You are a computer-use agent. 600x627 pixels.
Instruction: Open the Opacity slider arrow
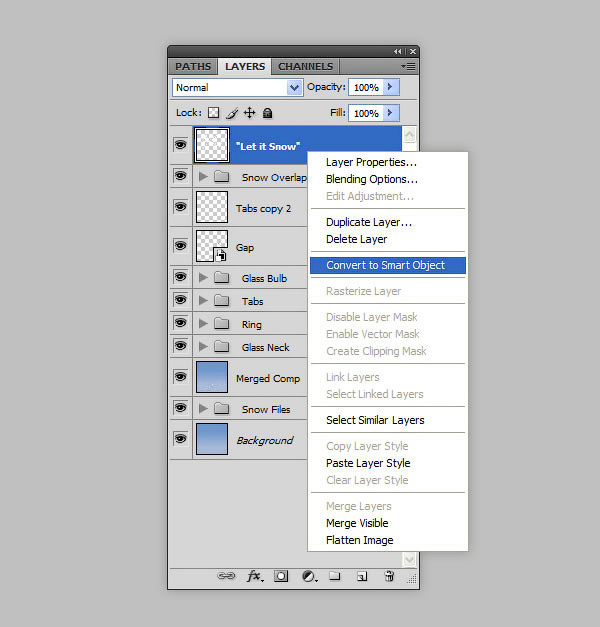pyautogui.click(x=391, y=87)
